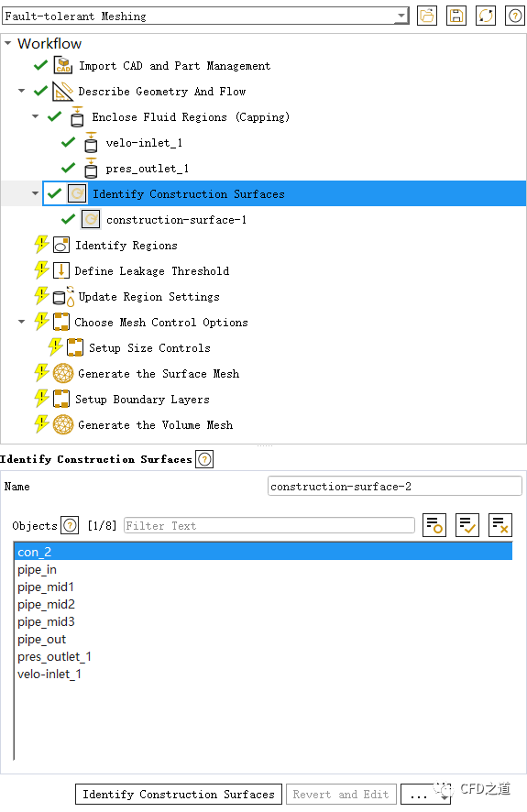The height and width of the screenshot is (812, 527).
Task: Click the filter options icon for objects
Action: click(434, 526)
